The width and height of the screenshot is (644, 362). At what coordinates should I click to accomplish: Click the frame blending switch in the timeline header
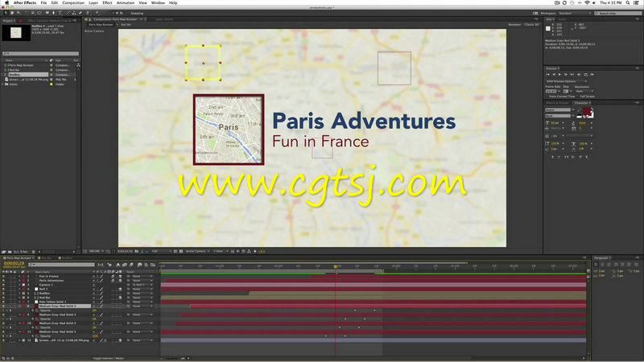pos(125,265)
